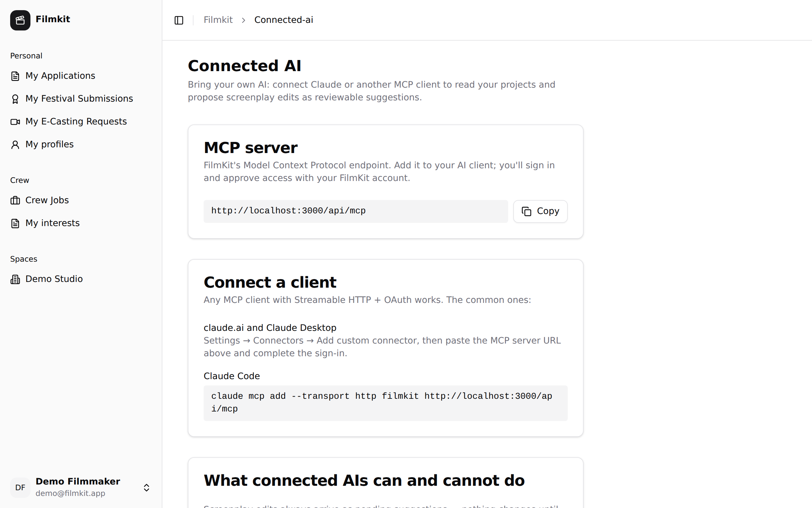This screenshot has height=508, width=812.
Task: Click the Claude Code label
Action: coord(232,376)
